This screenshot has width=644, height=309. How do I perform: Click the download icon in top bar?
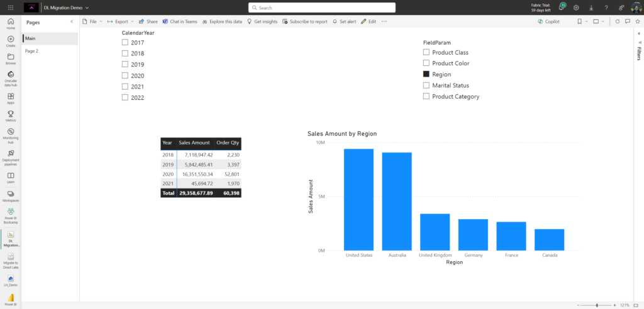tap(591, 8)
